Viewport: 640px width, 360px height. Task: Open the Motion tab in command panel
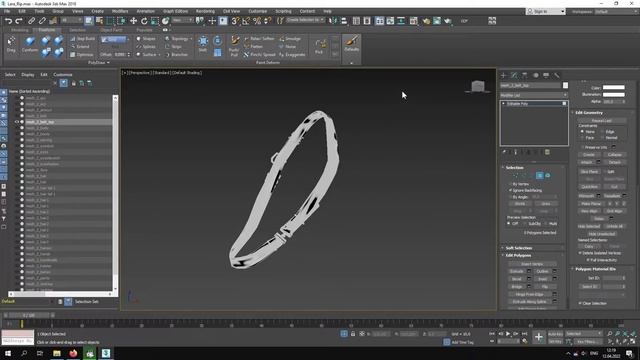(536, 76)
